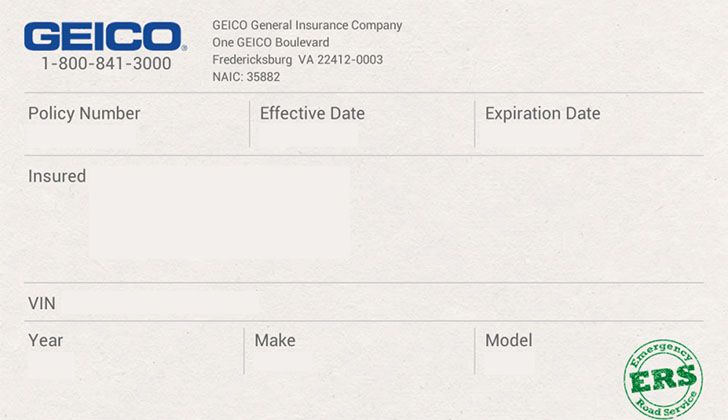Select the GEICO General Insurance Company text
Image resolution: width=728 pixels, height=420 pixels.
click(307, 25)
